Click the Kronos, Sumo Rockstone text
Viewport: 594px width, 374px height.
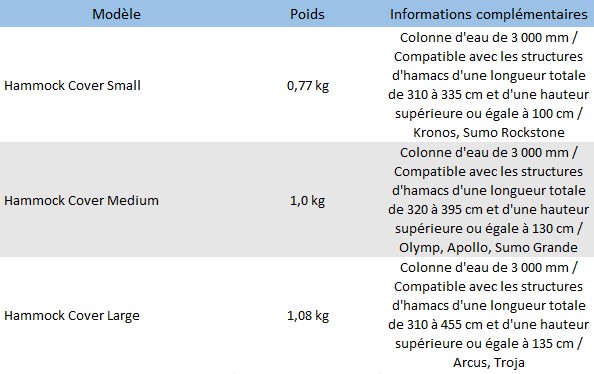[x=489, y=132]
